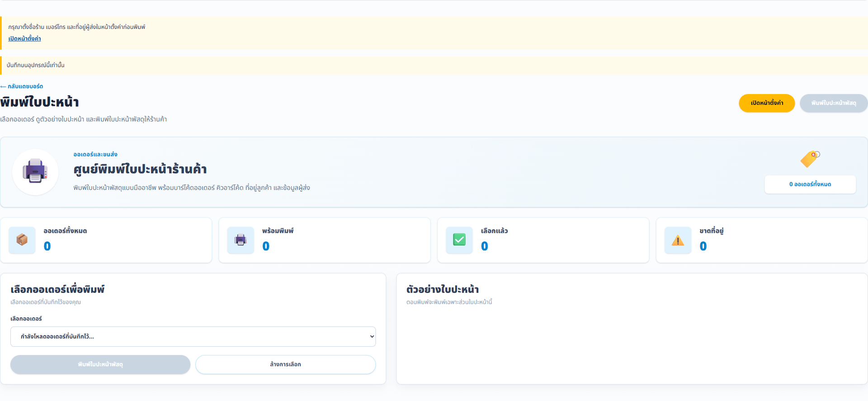Click the orange price tag icon
Viewport: 868px width, 401px height.
[810, 159]
